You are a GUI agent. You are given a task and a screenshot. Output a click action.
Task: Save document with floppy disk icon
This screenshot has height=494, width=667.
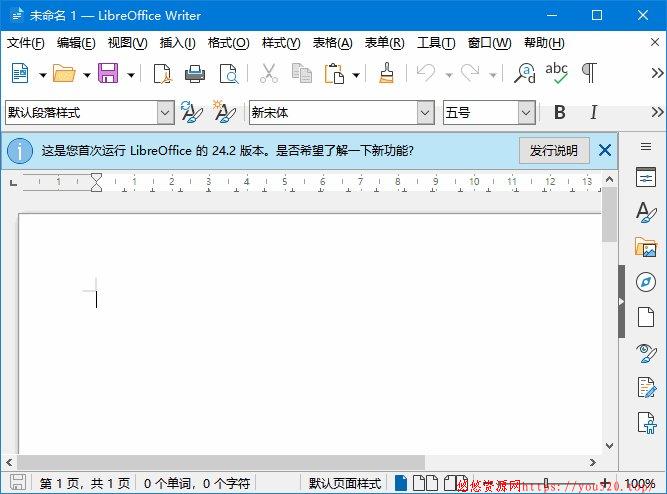click(108, 74)
